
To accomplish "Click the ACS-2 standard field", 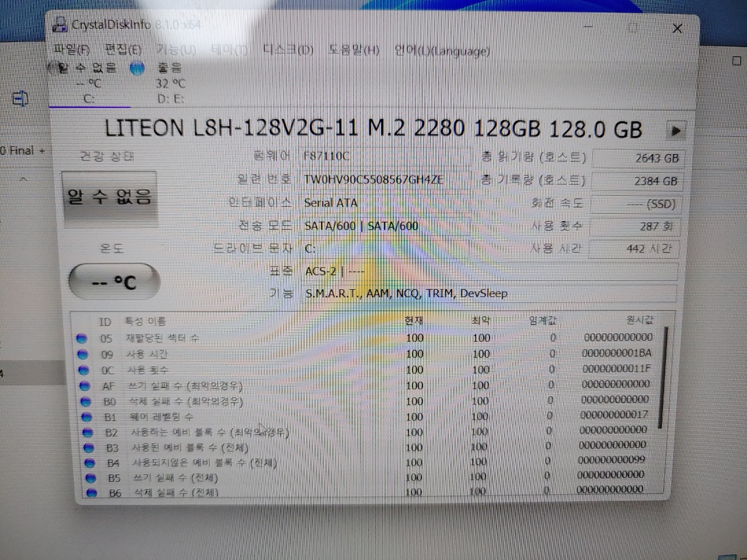I will [489, 271].
